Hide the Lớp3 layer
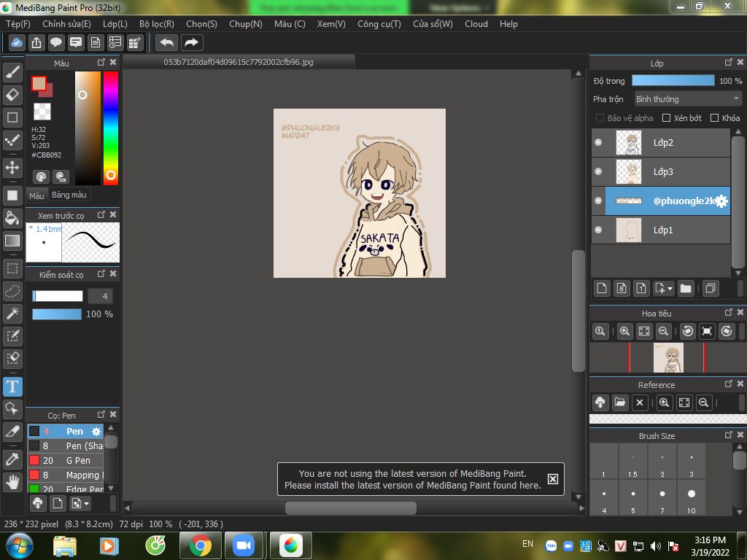This screenshot has height=560, width=747. point(598,171)
